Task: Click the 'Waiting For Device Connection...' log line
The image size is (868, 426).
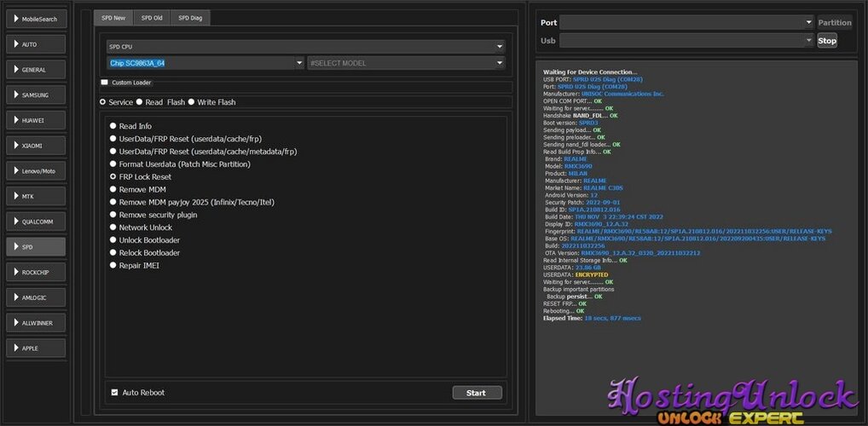Action: 589,72
